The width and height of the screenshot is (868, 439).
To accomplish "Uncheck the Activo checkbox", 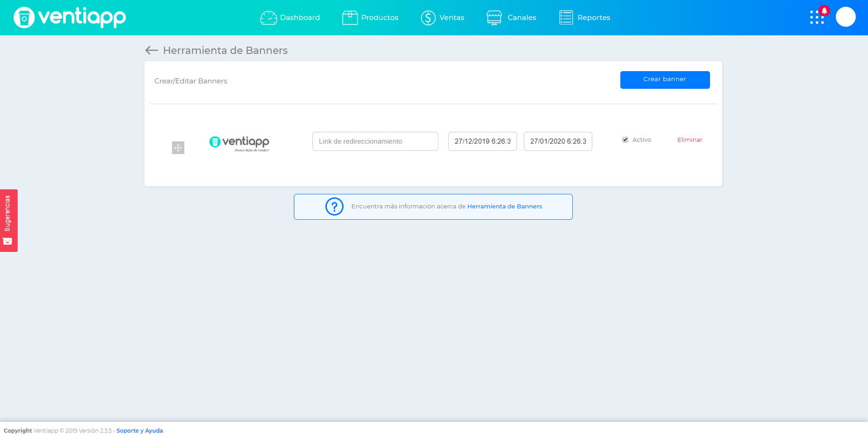I will pyautogui.click(x=625, y=140).
